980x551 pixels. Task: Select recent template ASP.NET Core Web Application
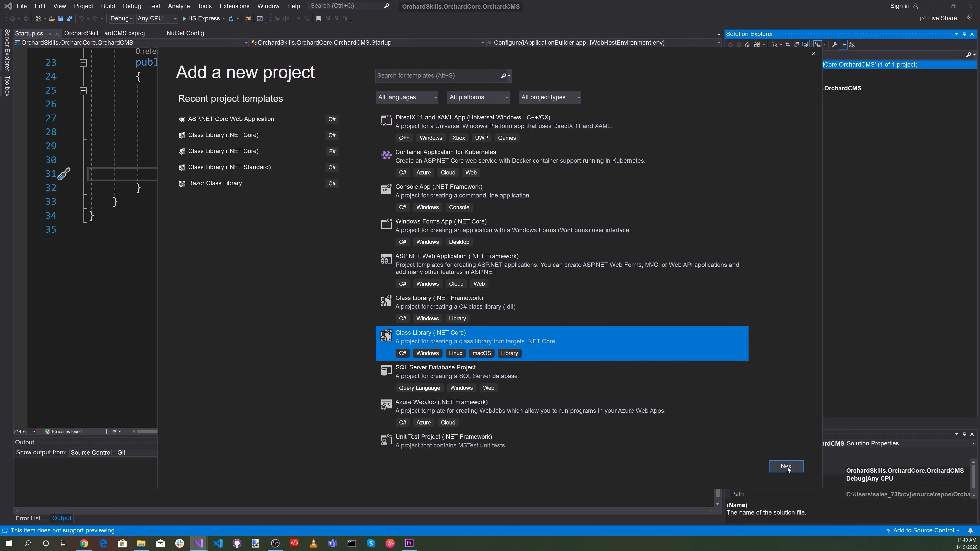click(x=259, y=119)
